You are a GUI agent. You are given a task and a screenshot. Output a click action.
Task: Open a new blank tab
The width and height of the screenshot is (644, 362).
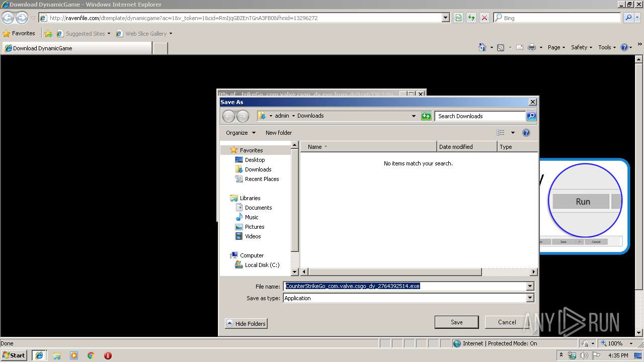coord(160,48)
